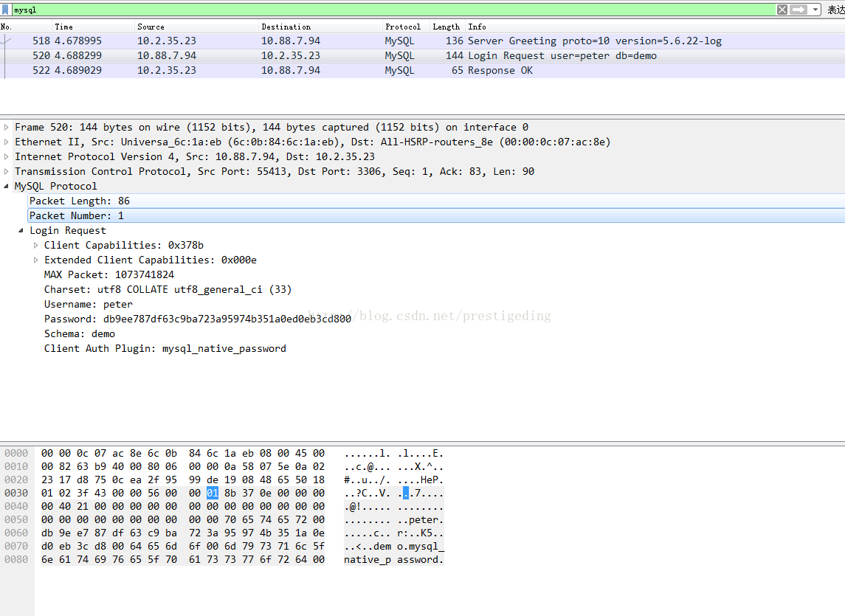The image size is (845, 616).
Task: Sort packets by Destination column
Action: click(320, 27)
